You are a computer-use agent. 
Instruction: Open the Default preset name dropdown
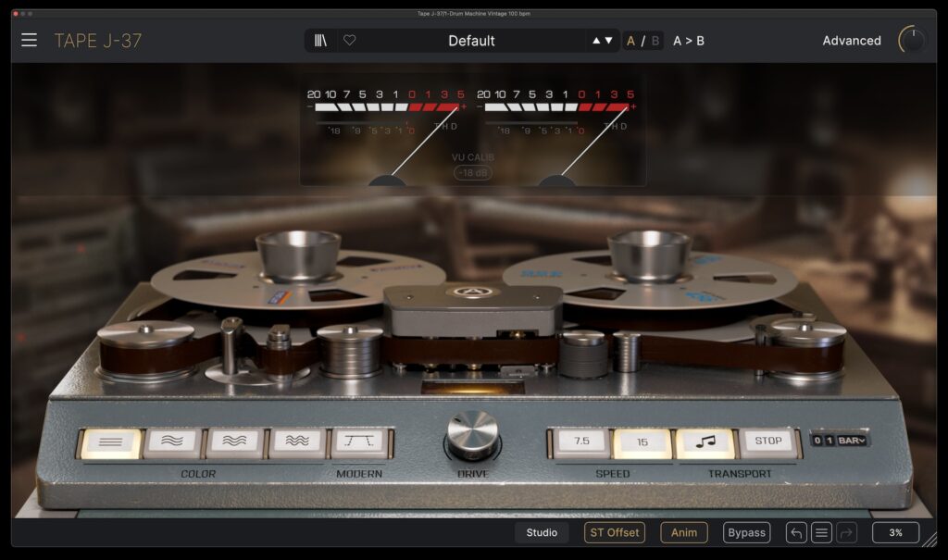(472, 41)
